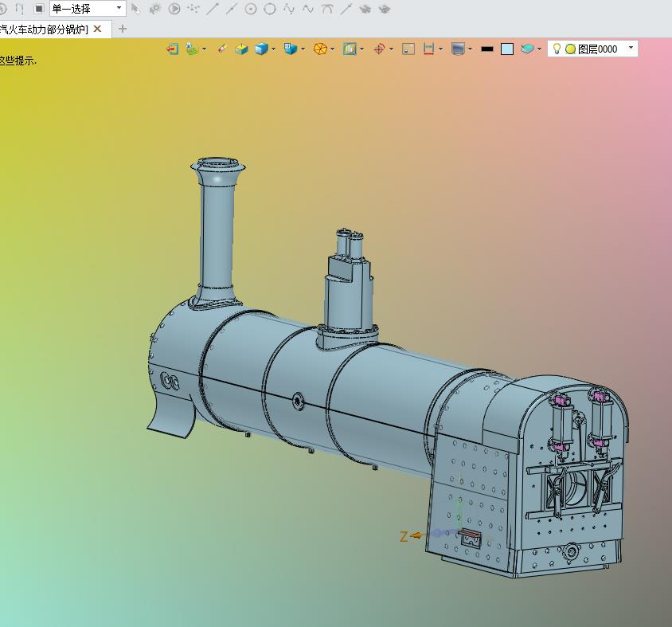The height and width of the screenshot is (627, 672).
Task: Open the dropdown arrow beside the monitor icon
Action: click(x=471, y=49)
